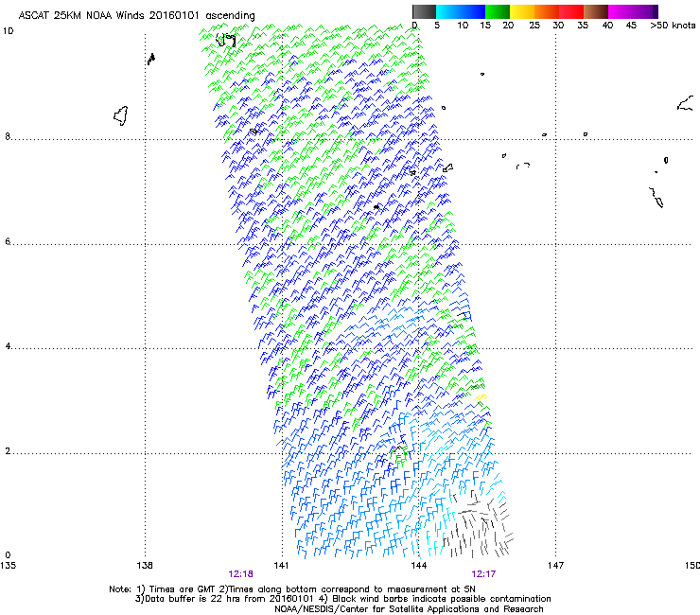Click the NOAA/NESDIS Center credit line
Screen dimensions: 700x615
click(x=409, y=609)
